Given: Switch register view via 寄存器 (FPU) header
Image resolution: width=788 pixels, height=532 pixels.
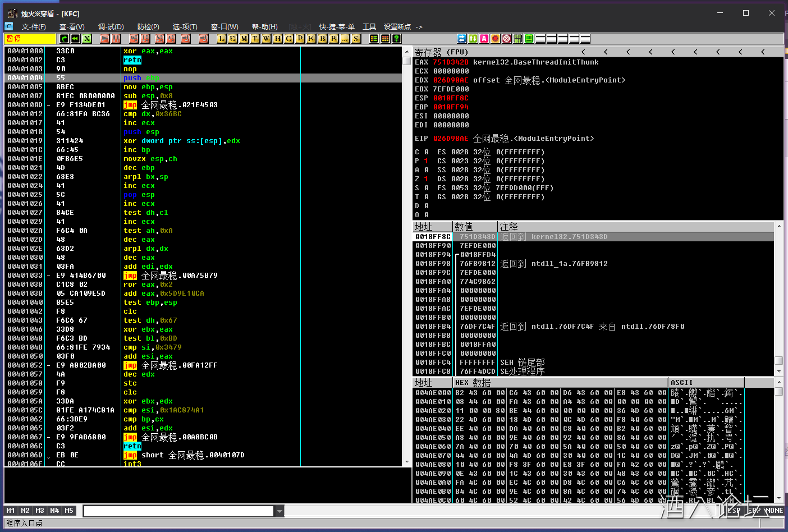Looking at the screenshot, I should pos(441,52).
